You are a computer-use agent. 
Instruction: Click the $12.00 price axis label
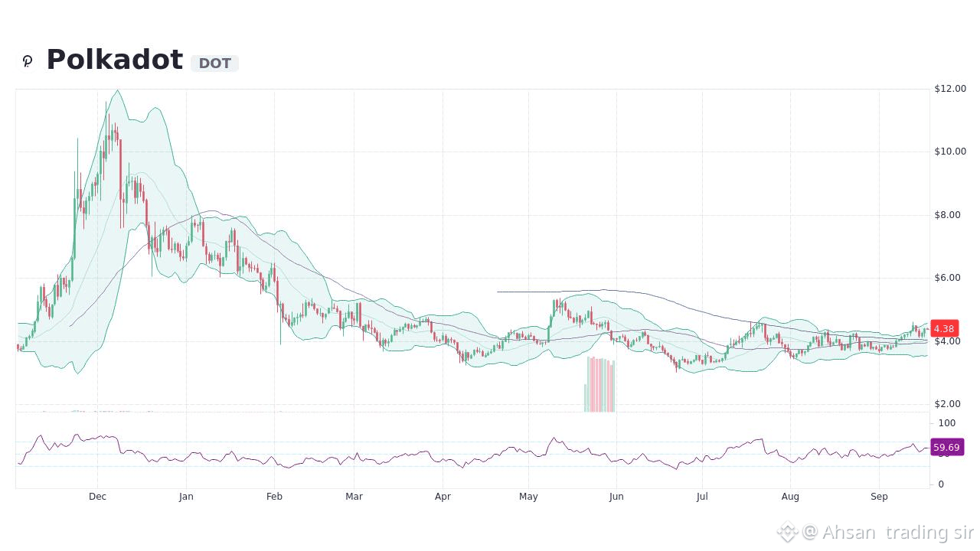pos(950,89)
